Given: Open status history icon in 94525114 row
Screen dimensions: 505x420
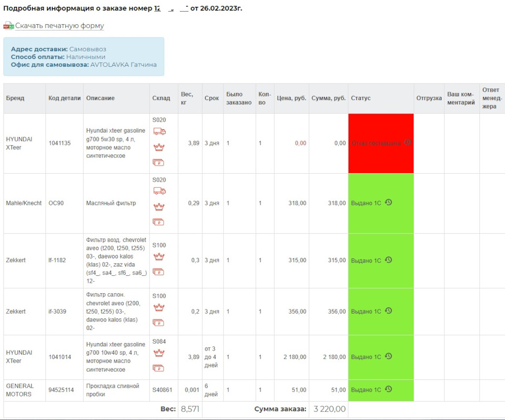Looking at the screenshot, I should tap(388, 389).
